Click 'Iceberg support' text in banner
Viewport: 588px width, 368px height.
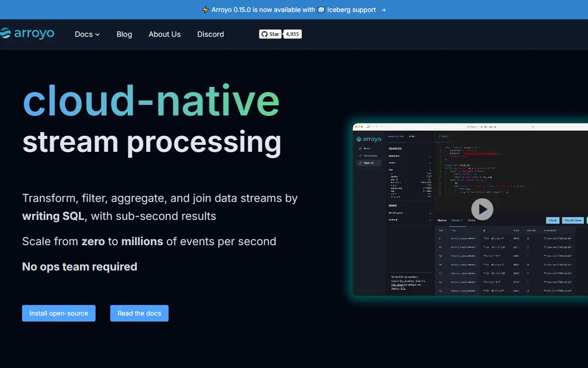click(351, 10)
